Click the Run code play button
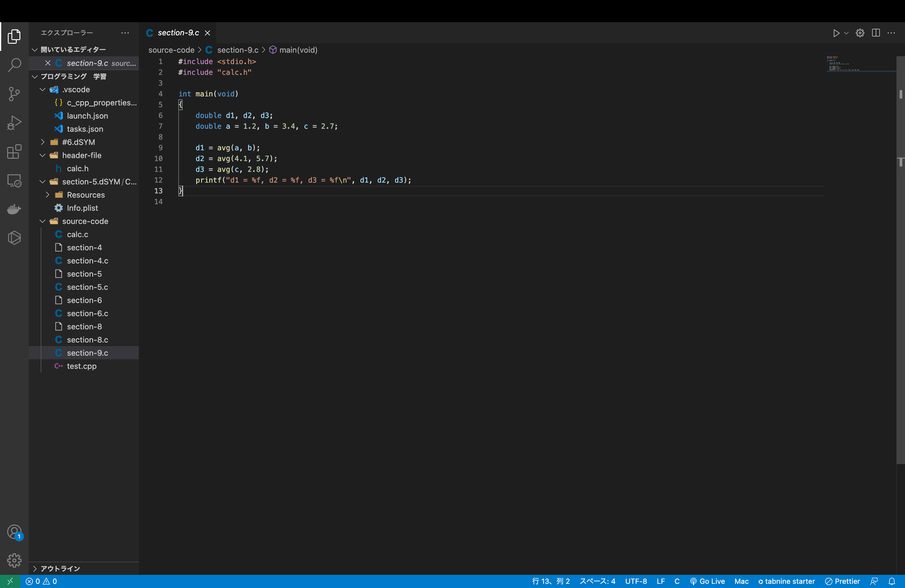Screen dimensions: 905x588 836,33
